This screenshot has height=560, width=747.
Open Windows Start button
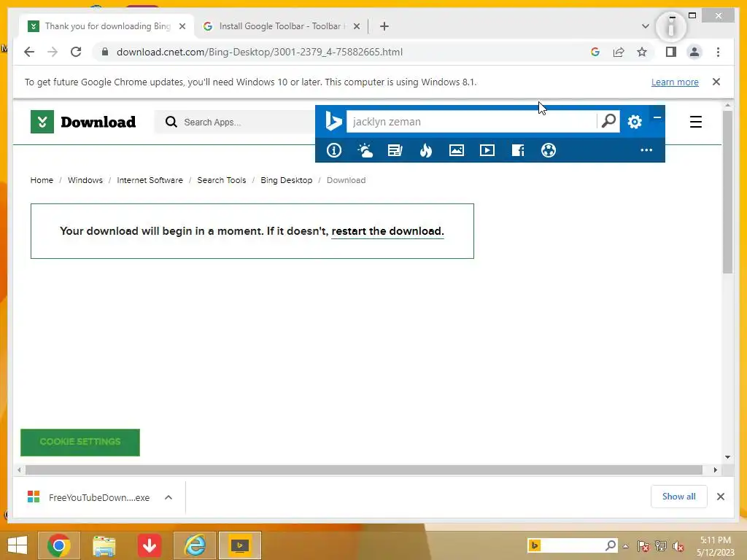(18, 545)
